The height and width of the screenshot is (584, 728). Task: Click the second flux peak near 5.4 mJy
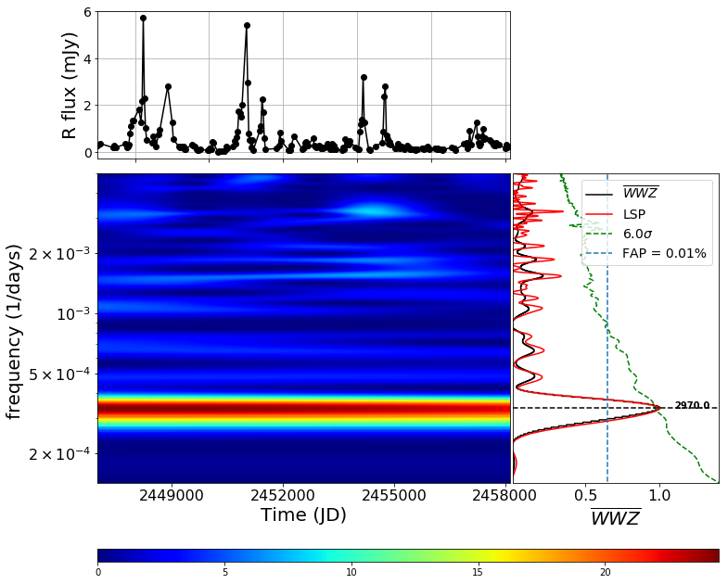pos(247,26)
